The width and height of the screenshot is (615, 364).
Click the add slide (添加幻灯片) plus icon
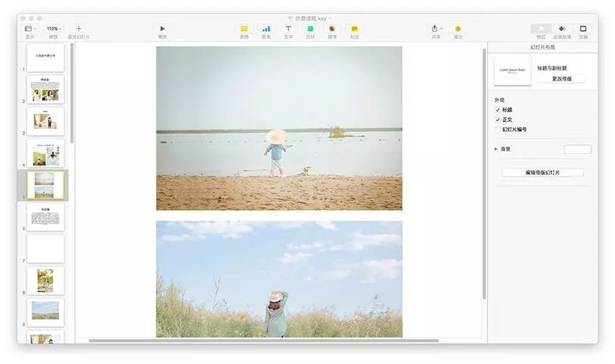pos(79,29)
